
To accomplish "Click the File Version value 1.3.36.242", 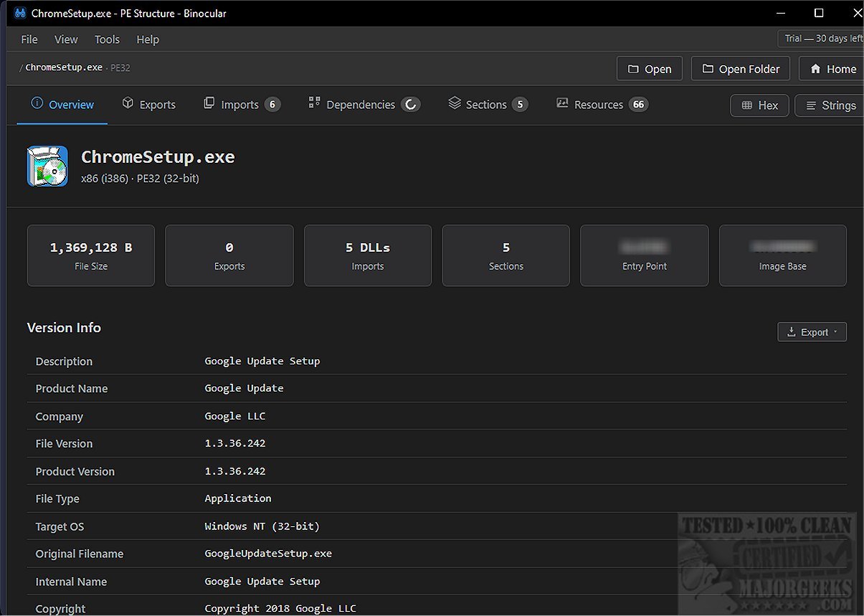I will (x=235, y=443).
